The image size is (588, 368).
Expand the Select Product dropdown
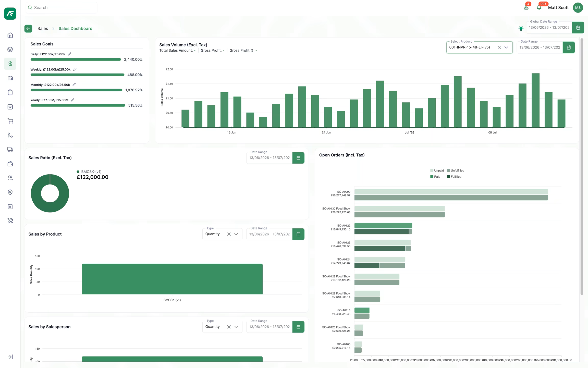click(506, 47)
